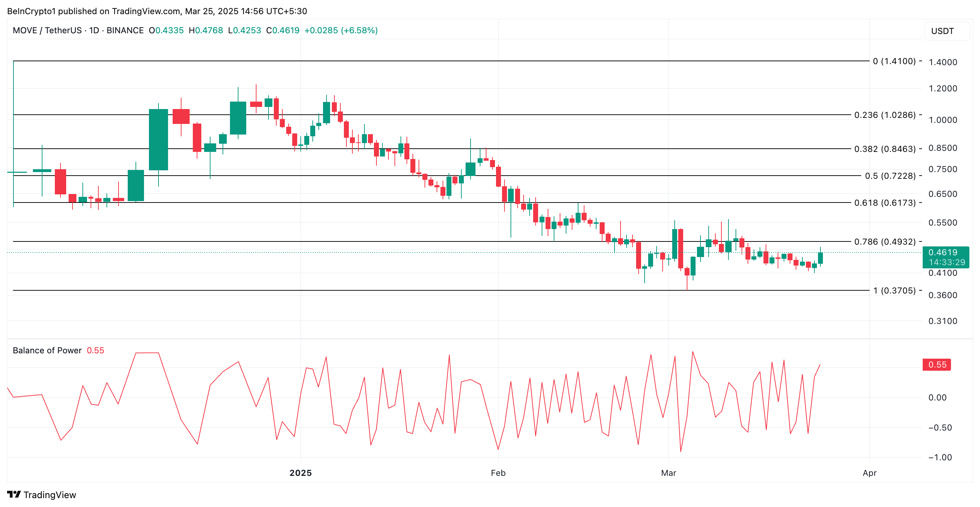Screen dimensions: 980x507
Task: Click the 0 (1.4100) Fibonacci top label
Action: pyautogui.click(x=894, y=61)
